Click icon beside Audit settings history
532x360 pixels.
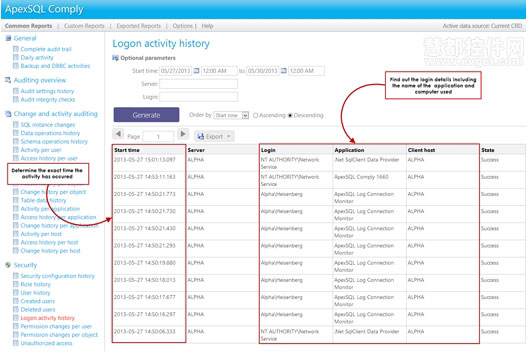[16, 91]
